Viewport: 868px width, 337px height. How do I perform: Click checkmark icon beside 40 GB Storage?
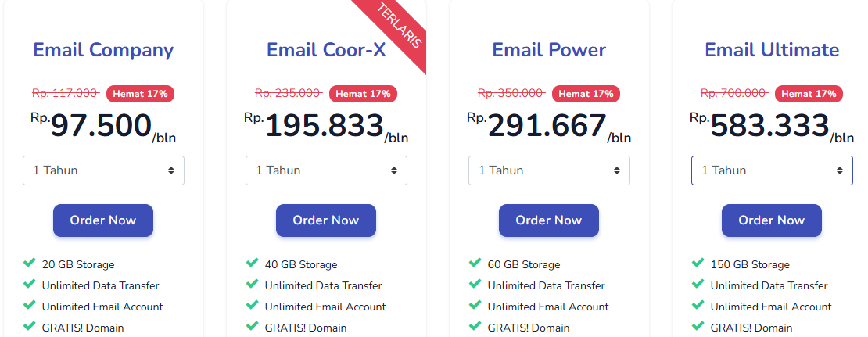253,264
